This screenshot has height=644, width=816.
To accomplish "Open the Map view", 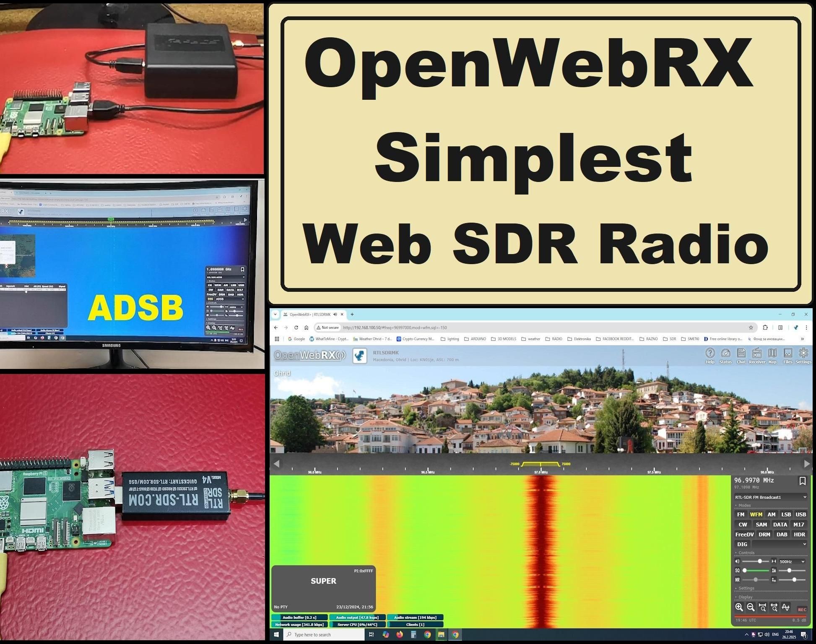I will click(x=773, y=353).
